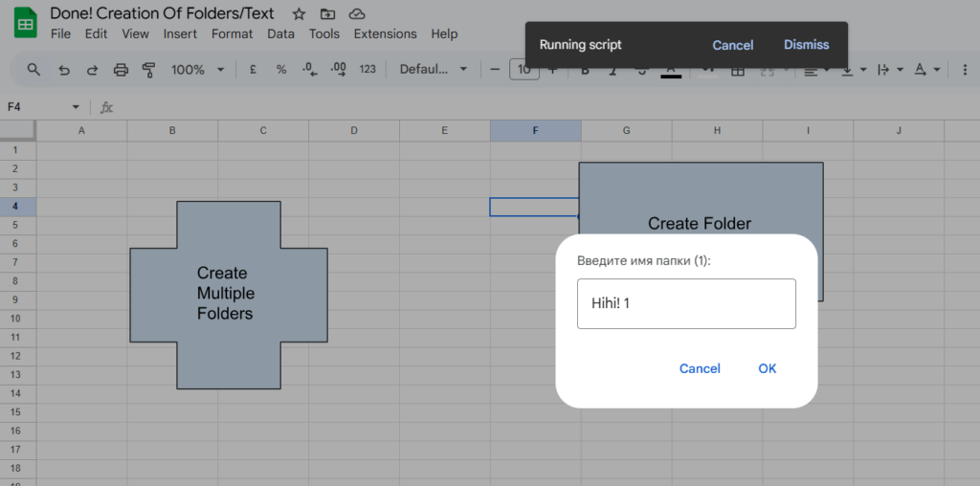
Task: Open the Data menu
Action: [x=280, y=33]
